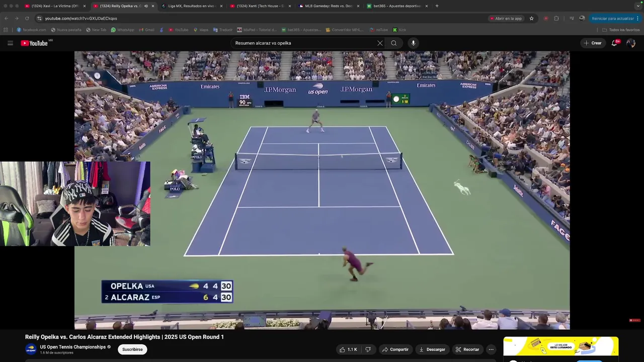Open YouTube notifications bell
Screen dimensions: 644x362
pos(614,43)
